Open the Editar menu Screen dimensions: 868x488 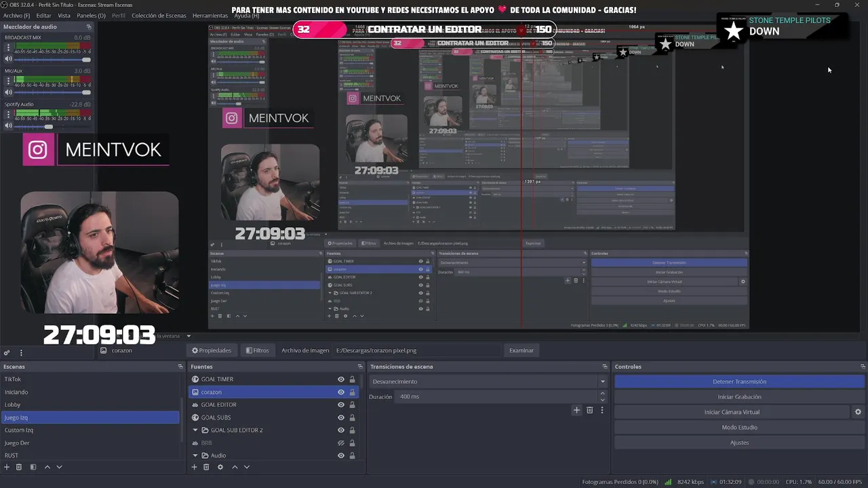(x=43, y=16)
